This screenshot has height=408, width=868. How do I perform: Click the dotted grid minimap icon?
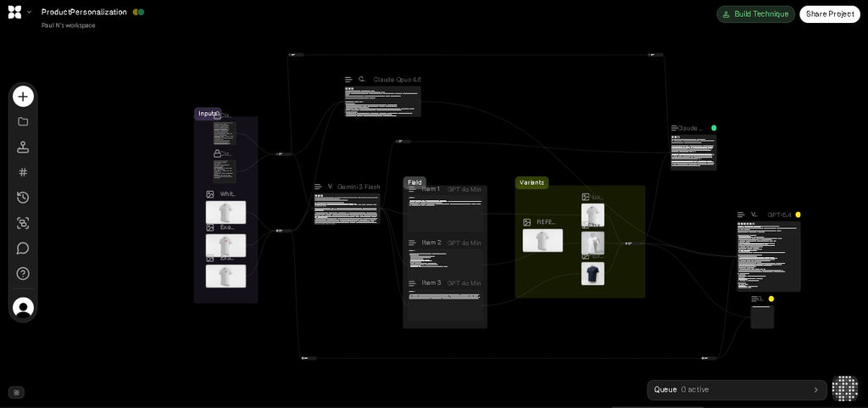coord(845,388)
